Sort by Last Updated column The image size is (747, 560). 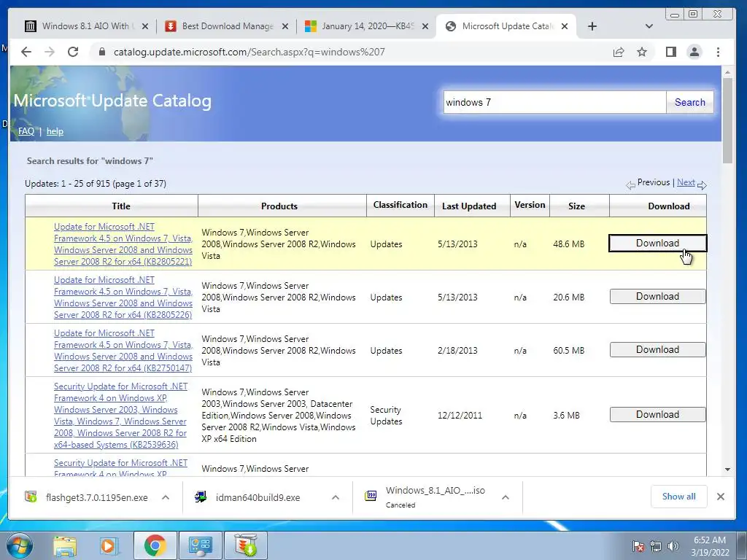(x=469, y=206)
